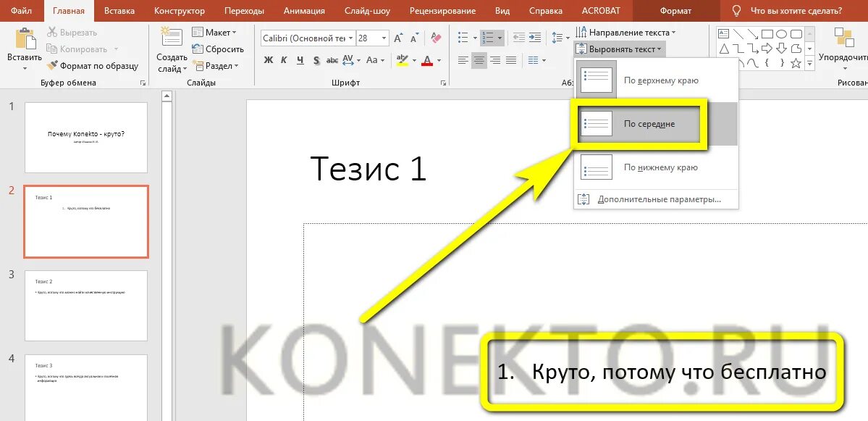Open Font group dialog launcher
The image size is (868, 421).
[x=443, y=83]
